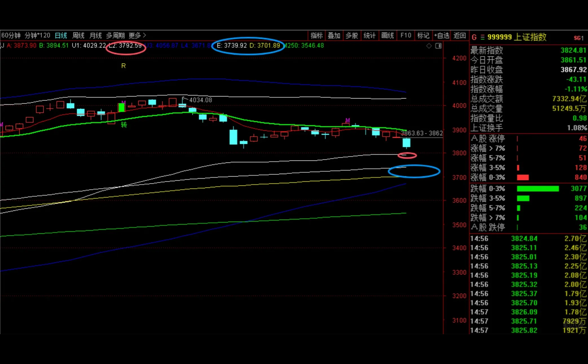Open the green list menu icon
This screenshot has height=364, width=588.
(483, 37)
